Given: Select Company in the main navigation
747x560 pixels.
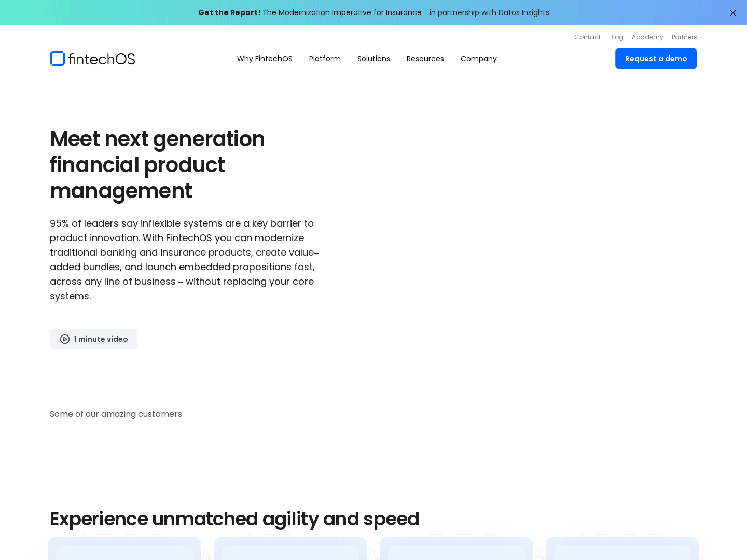Looking at the screenshot, I should 478,59.
